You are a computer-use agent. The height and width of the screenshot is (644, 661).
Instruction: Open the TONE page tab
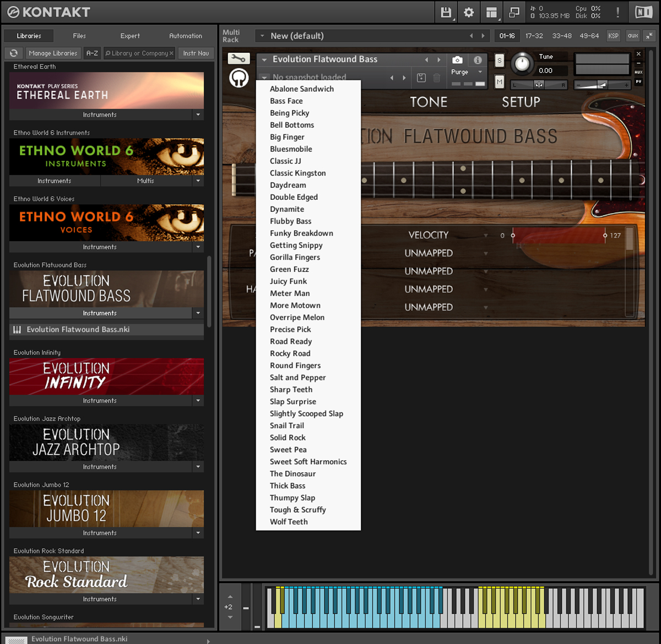pyautogui.click(x=429, y=102)
